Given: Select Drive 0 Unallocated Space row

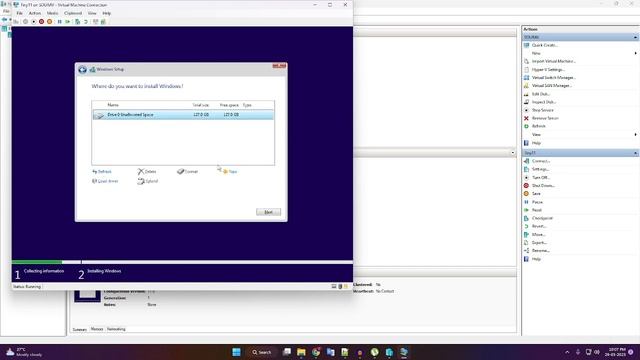Looking at the screenshot, I should point(183,115).
